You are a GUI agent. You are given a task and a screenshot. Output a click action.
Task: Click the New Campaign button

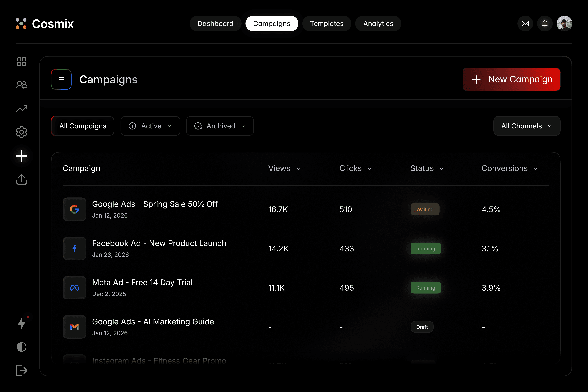point(511,79)
